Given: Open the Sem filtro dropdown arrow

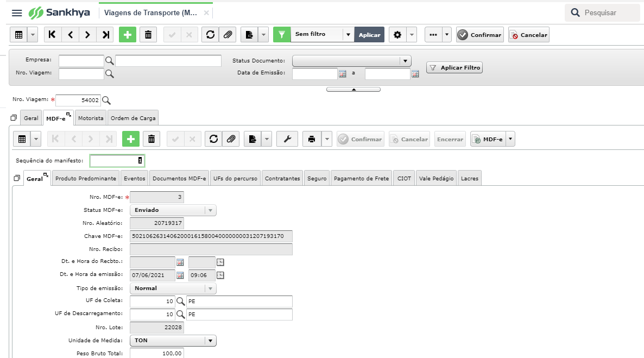Looking at the screenshot, I should (348, 35).
